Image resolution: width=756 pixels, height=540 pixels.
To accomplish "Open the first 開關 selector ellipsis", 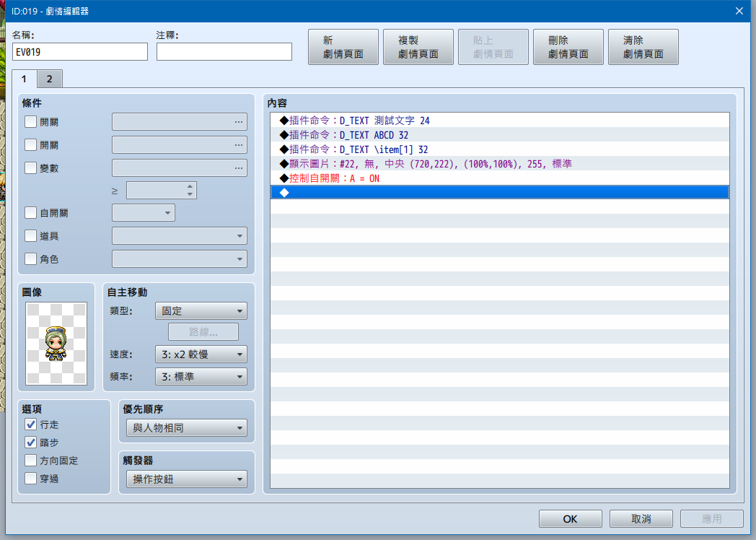I will (239, 121).
